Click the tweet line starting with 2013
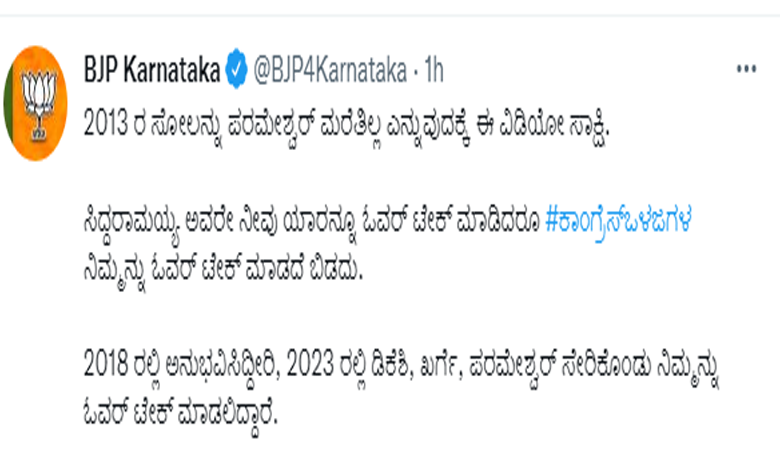This screenshot has width=780, height=450. 346,124
